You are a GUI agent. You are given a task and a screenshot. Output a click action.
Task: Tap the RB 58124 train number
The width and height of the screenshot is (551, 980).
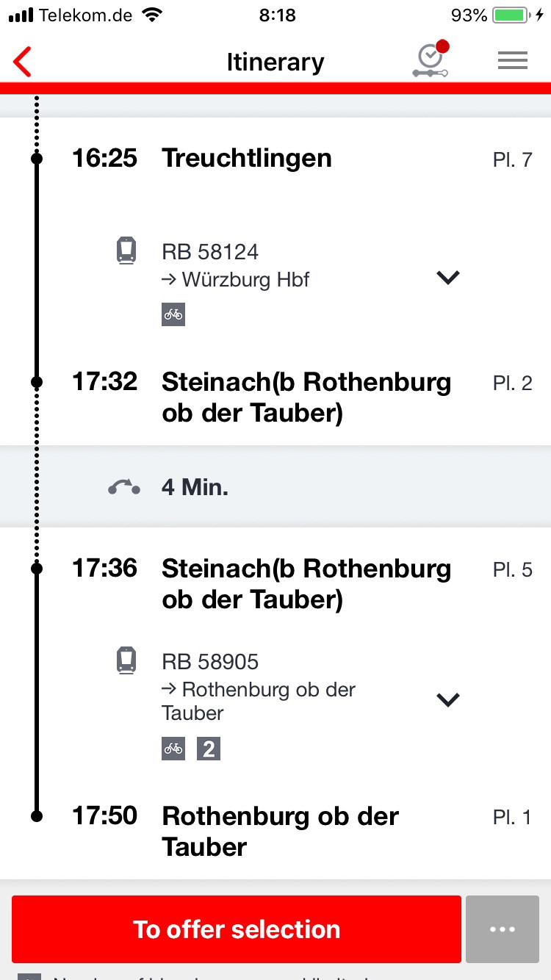(x=210, y=252)
